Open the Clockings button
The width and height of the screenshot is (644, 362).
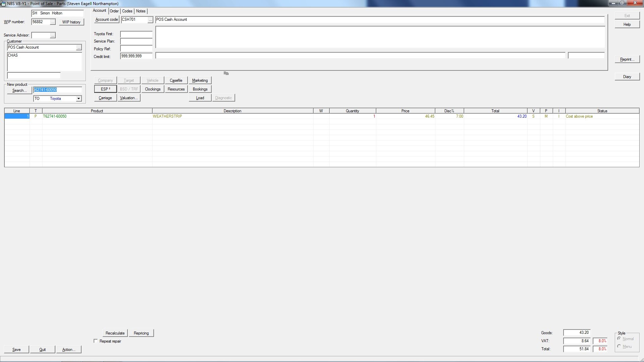click(x=153, y=89)
